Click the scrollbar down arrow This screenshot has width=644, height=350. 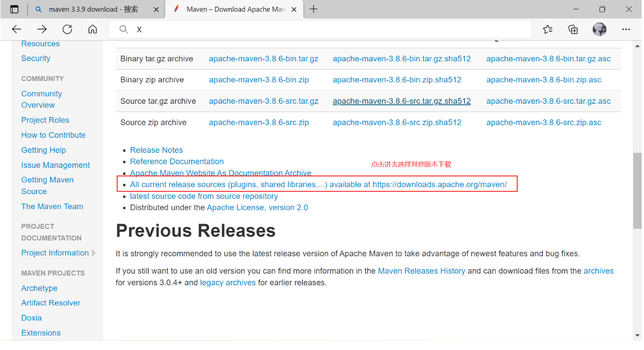637,335
